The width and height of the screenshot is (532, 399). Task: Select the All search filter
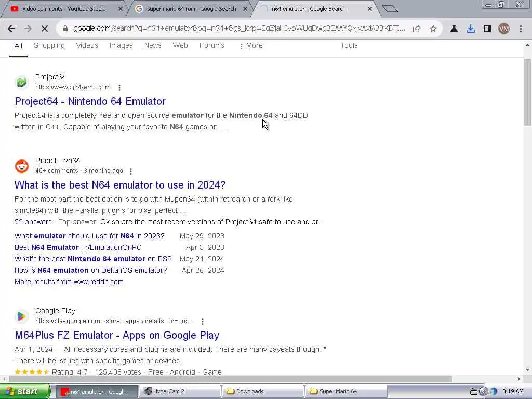[18, 46]
